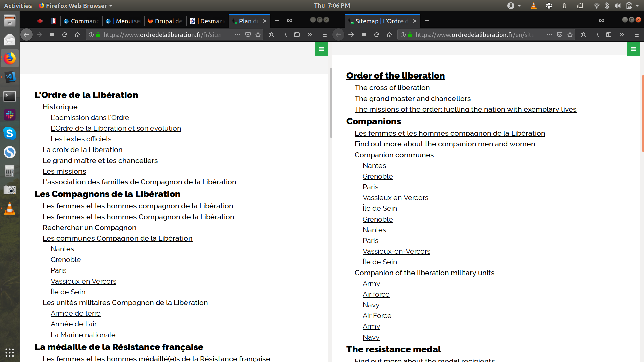
Task: Save to Pocket in left Firefox window
Action: 248,35
